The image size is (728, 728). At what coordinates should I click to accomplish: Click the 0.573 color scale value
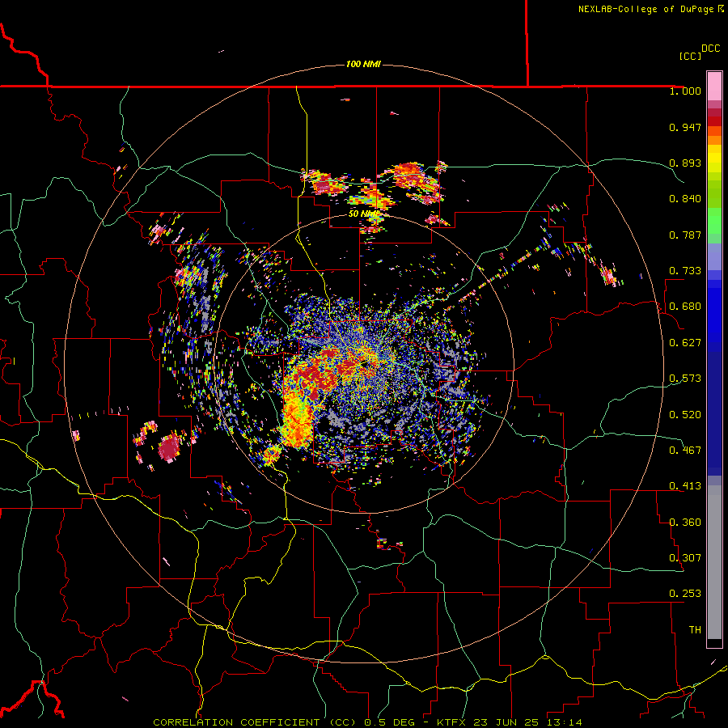685,379
